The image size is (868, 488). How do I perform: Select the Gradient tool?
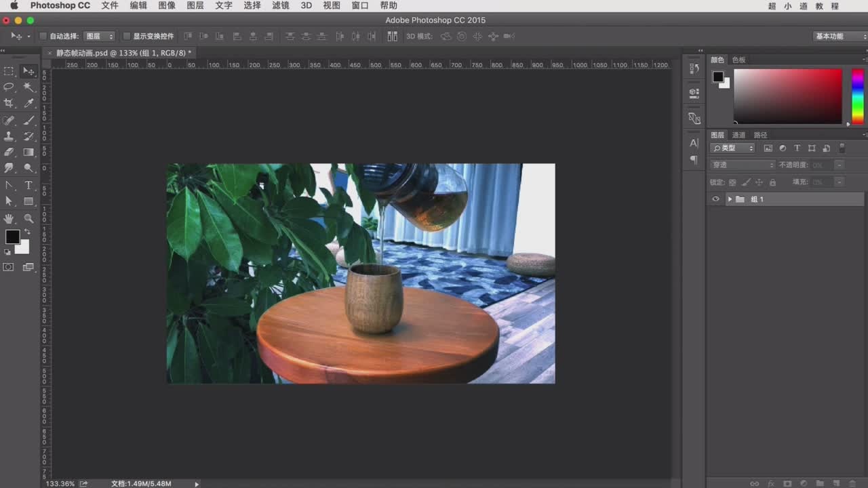[x=28, y=152]
